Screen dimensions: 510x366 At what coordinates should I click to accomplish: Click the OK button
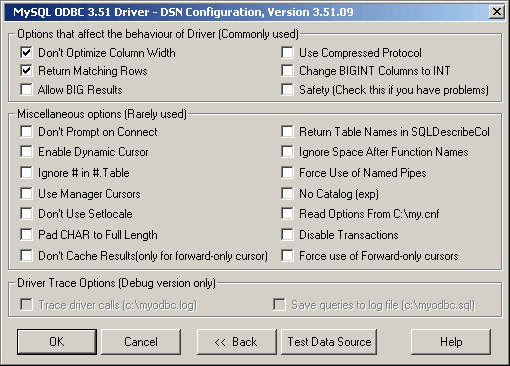tap(57, 342)
